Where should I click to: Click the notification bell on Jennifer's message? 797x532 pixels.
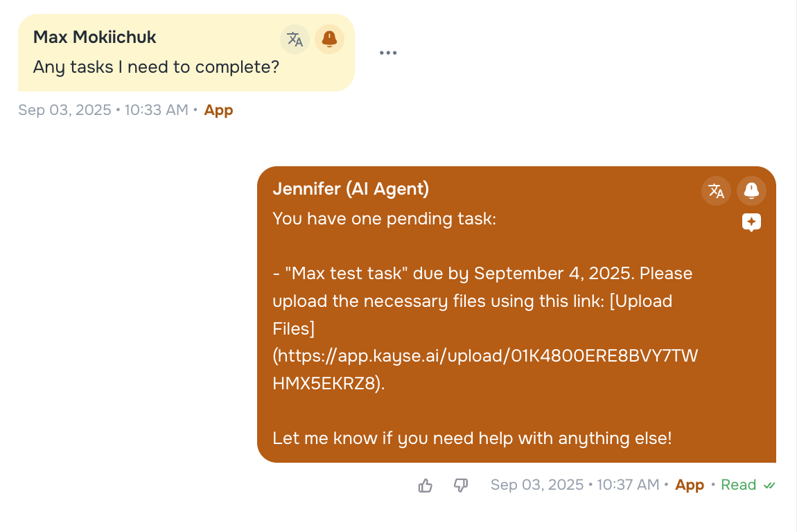point(751,191)
